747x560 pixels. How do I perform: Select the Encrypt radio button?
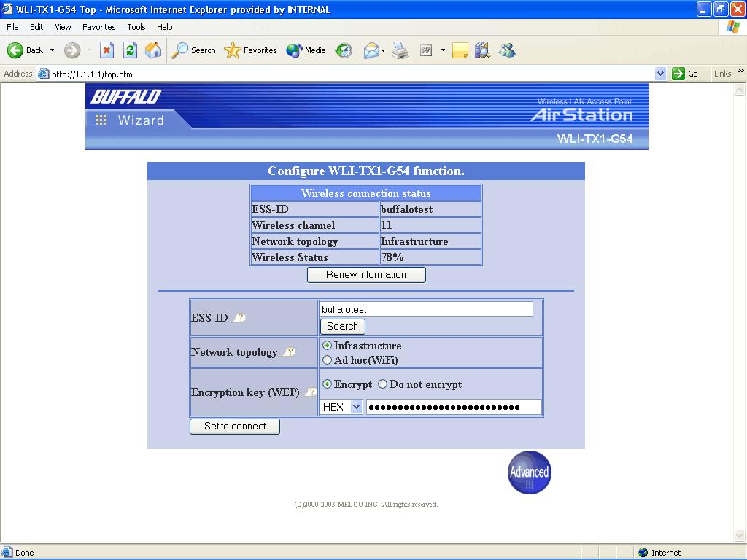327,384
